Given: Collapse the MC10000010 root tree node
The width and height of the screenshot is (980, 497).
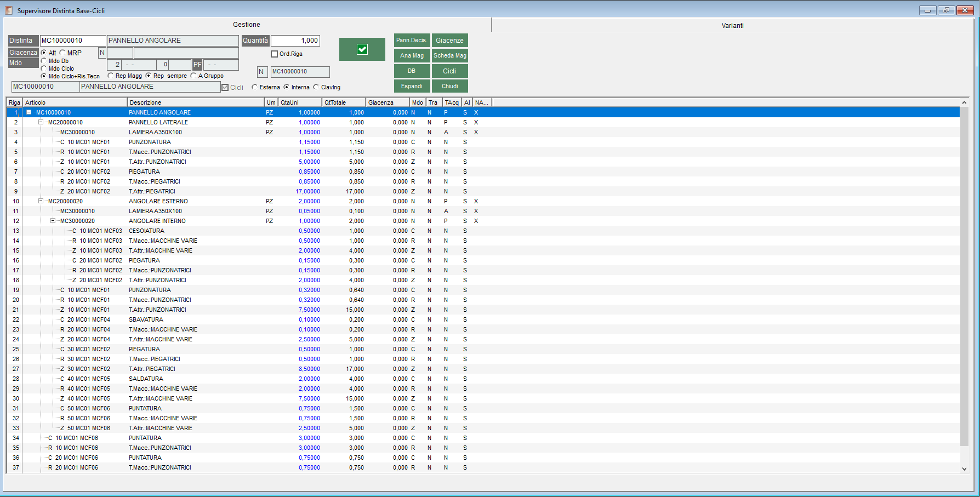Looking at the screenshot, I should point(29,112).
